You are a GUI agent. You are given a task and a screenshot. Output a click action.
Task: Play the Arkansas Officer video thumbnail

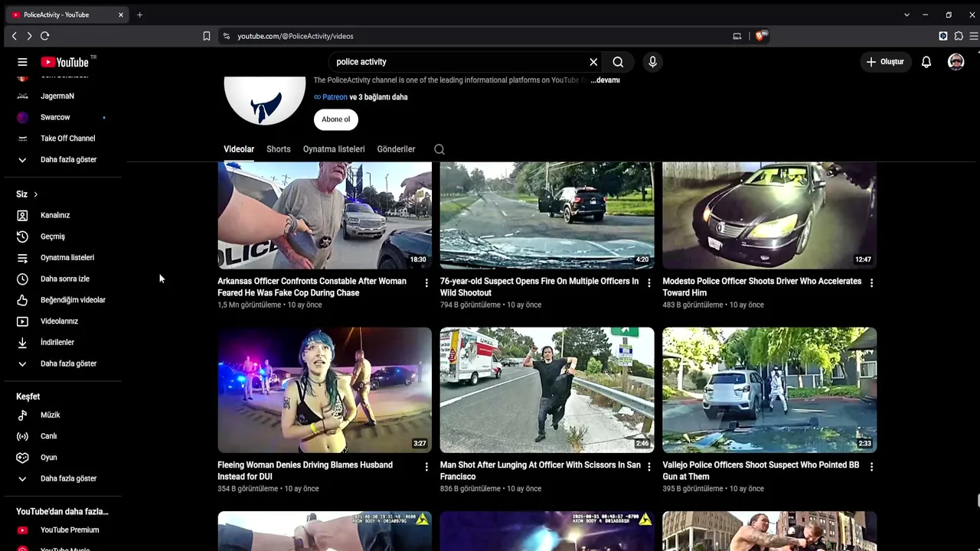tap(325, 215)
